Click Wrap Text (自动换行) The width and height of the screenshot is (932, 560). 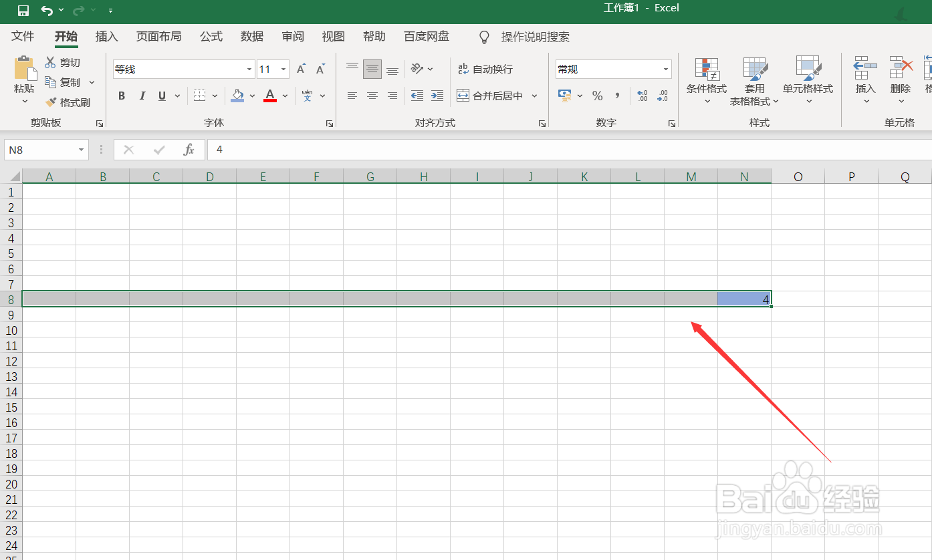coord(485,69)
